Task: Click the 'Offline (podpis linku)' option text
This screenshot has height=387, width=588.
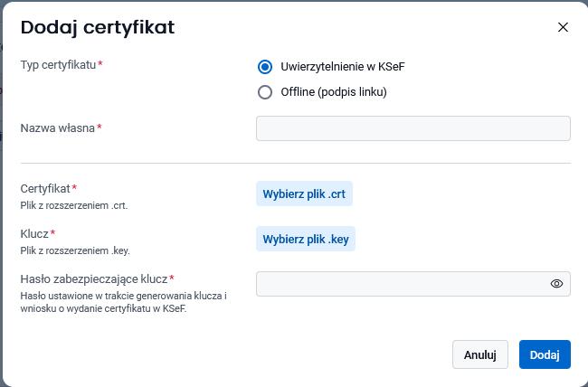Action: click(x=334, y=91)
